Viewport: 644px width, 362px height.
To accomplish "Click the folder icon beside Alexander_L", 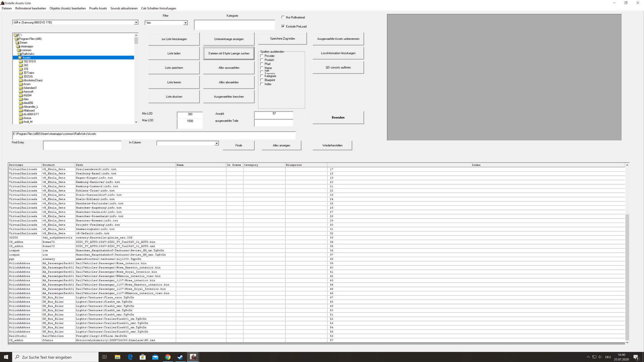I will pyautogui.click(x=21, y=107).
